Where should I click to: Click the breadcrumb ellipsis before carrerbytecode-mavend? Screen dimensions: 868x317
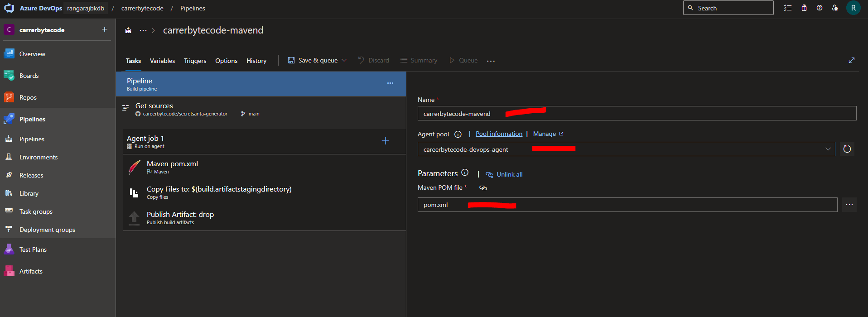(143, 30)
